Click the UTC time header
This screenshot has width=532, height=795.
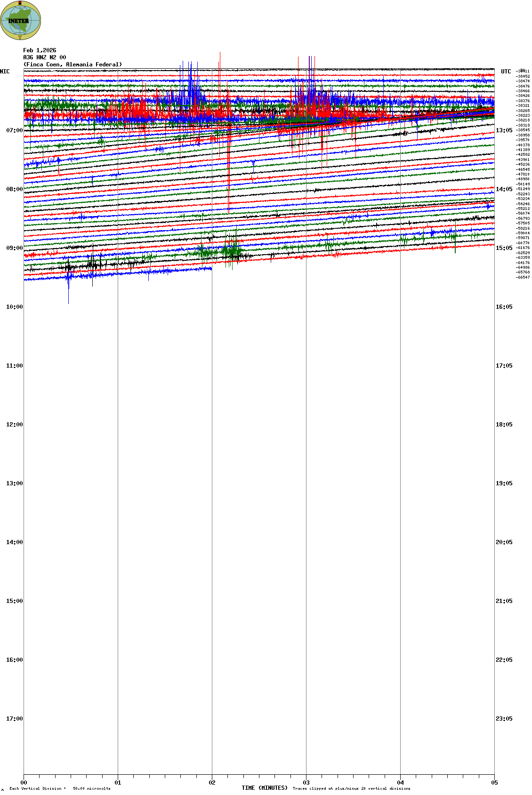(506, 72)
